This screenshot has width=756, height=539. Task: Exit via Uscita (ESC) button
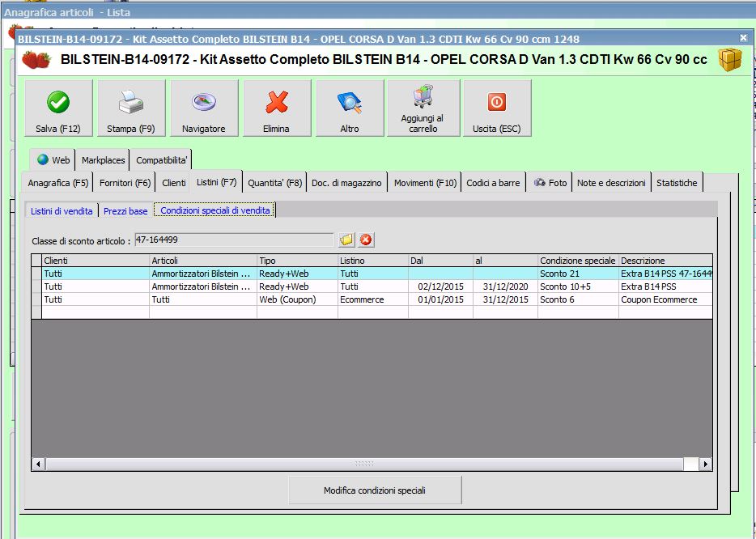pyautogui.click(x=497, y=108)
